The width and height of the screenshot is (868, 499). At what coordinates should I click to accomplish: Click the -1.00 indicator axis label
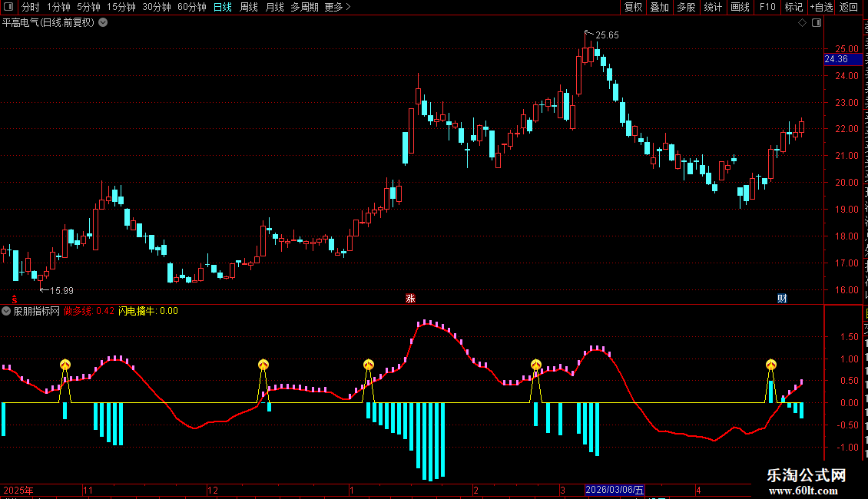coord(847,447)
